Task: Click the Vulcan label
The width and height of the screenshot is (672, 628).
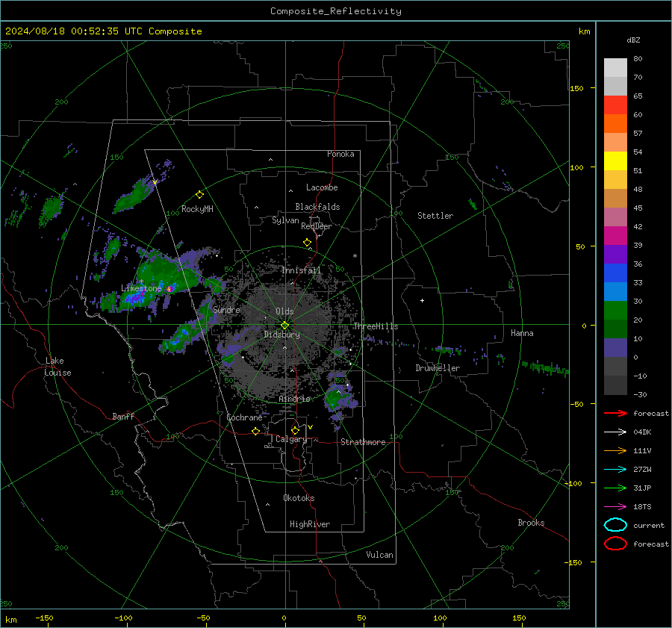Action: (379, 555)
